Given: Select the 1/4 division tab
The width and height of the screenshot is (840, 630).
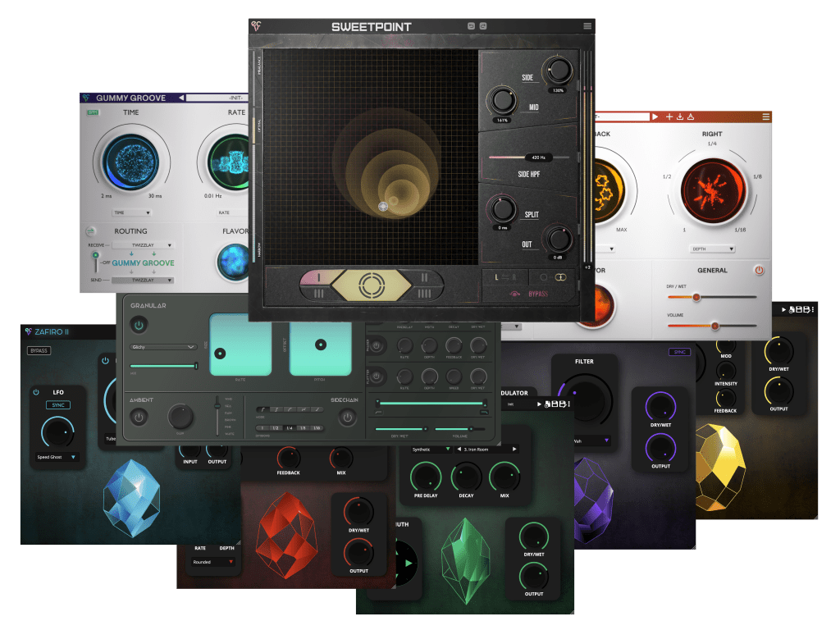Looking at the screenshot, I should point(290,428).
